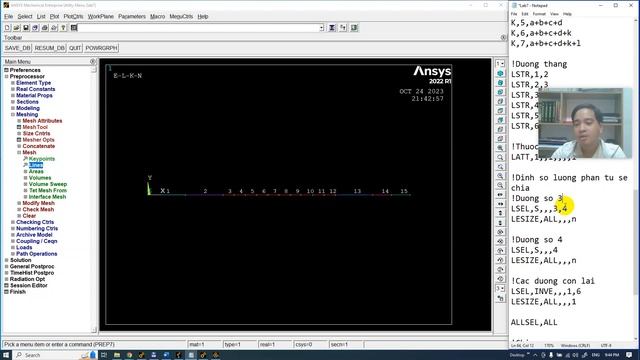Open the Format menu in Notepad

coord(539,14)
